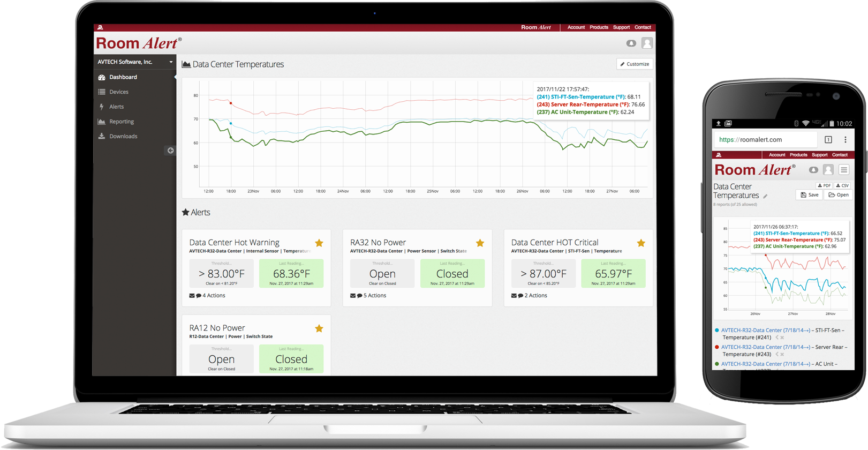Click the Devices list icon in sidebar
Viewport: 868px width, 450px height.
point(102,92)
